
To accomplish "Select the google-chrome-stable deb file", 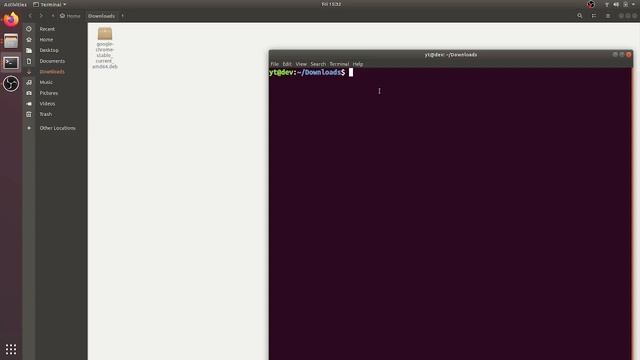I will click(105, 48).
